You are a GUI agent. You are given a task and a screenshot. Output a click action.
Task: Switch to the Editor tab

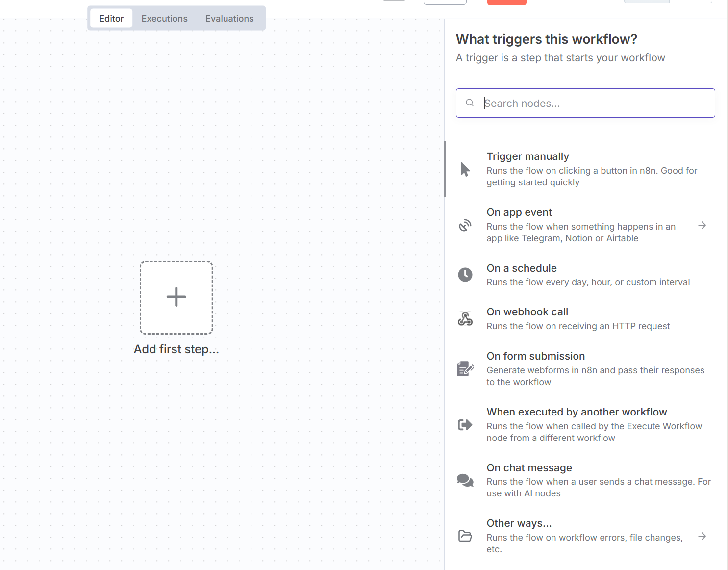pyautogui.click(x=111, y=19)
